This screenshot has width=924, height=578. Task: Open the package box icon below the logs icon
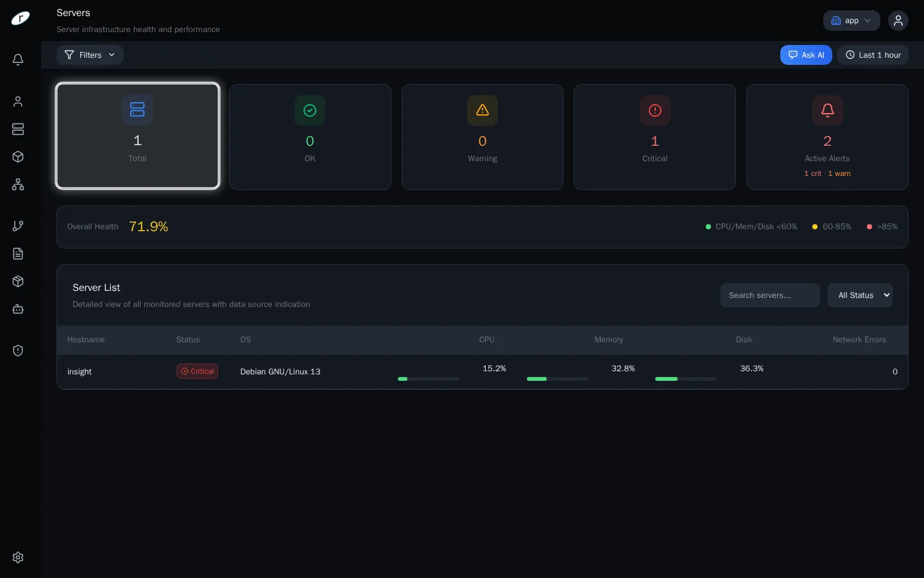click(18, 281)
